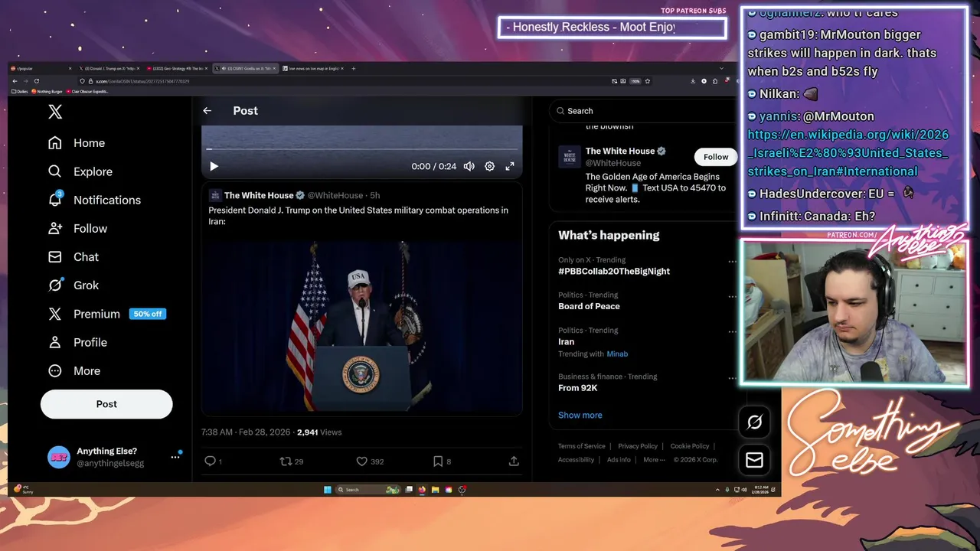The image size is (980, 551).
Task: Open Profile from the sidebar
Action: pos(77,342)
